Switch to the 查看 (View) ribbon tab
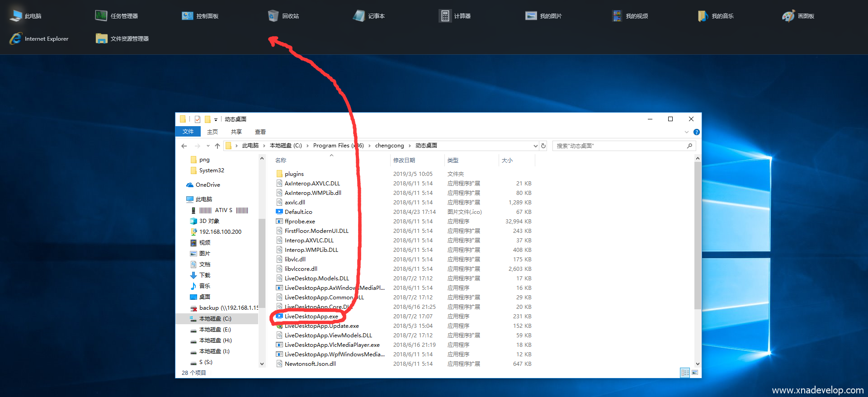This screenshot has height=397, width=868. click(x=260, y=132)
